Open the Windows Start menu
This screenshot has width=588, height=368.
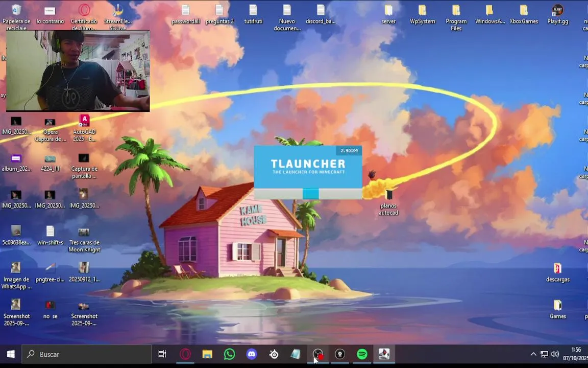pos(11,354)
